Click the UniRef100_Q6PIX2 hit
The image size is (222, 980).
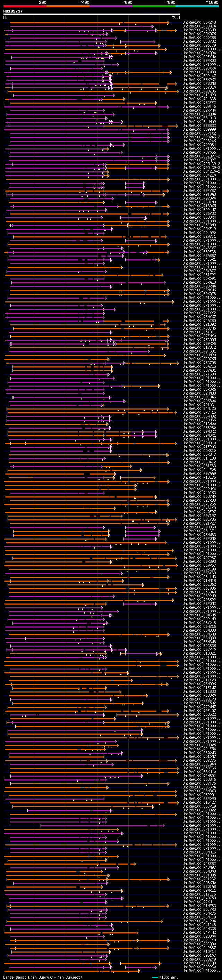pyautogui.click(x=199, y=133)
